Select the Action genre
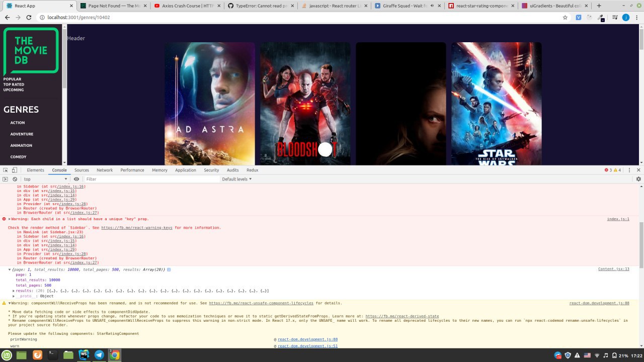 pos(18,123)
